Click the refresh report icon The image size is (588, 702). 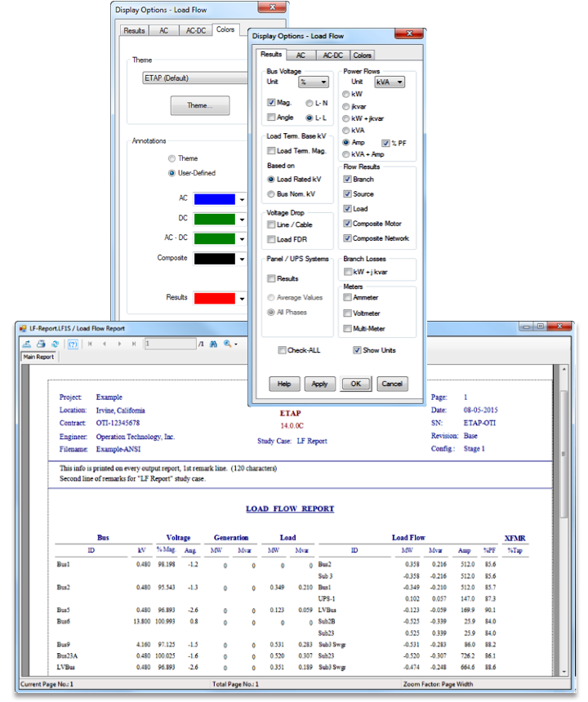pos(54,344)
